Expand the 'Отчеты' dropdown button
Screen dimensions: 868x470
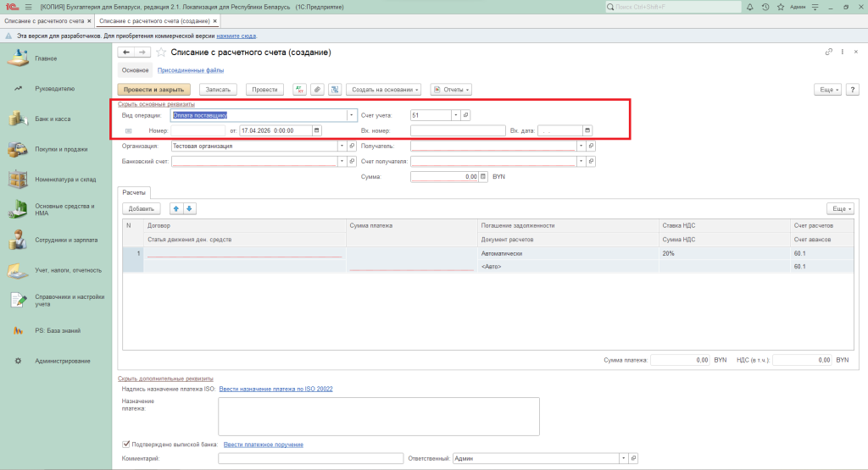click(451, 89)
